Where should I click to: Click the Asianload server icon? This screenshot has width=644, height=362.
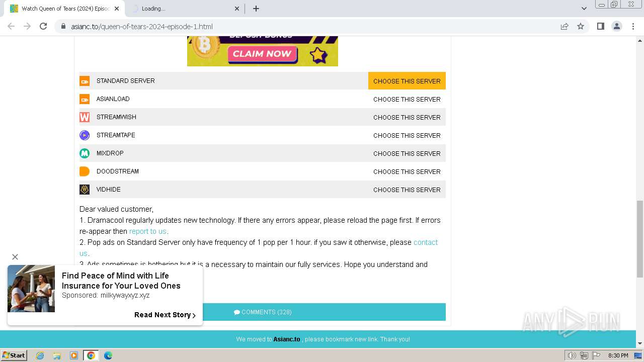(85, 99)
